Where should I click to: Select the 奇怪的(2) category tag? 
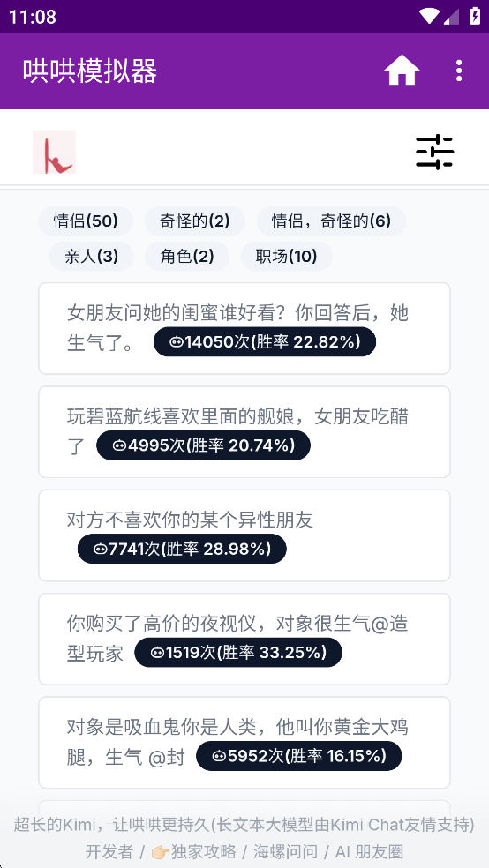[194, 221]
